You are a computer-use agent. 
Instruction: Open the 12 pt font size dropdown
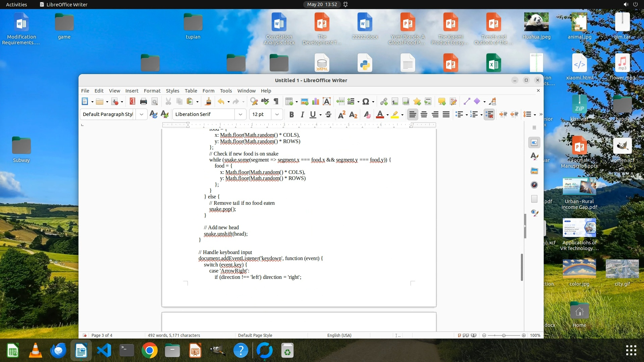pyautogui.click(x=277, y=114)
